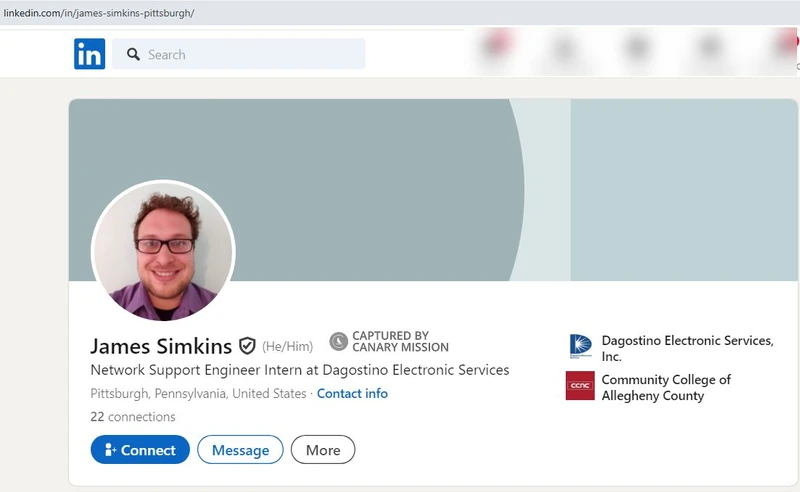View James Simkins' profile photo

click(163, 251)
